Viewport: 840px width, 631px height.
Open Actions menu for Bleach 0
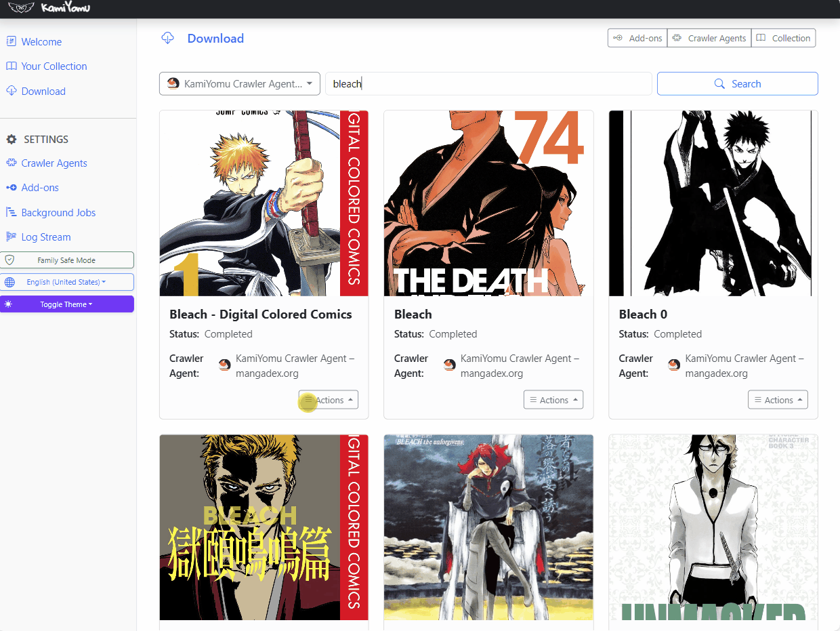(778, 400)
